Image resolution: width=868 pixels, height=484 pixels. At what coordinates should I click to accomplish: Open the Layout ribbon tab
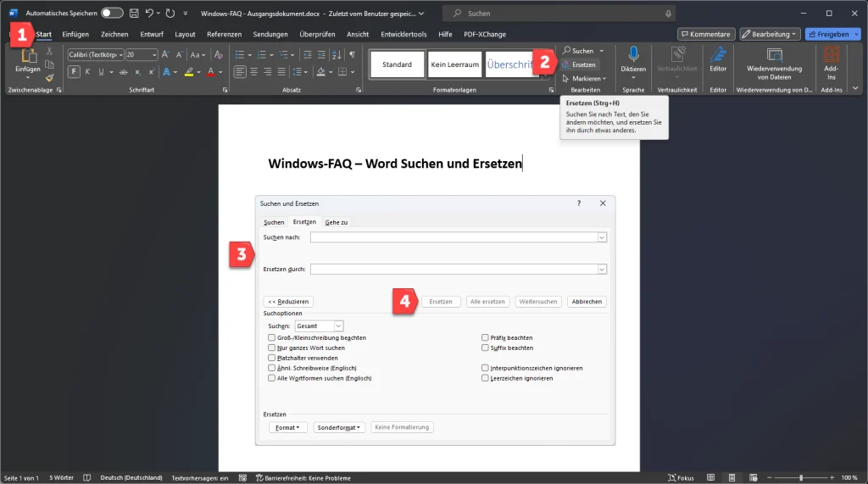[185, 35]
